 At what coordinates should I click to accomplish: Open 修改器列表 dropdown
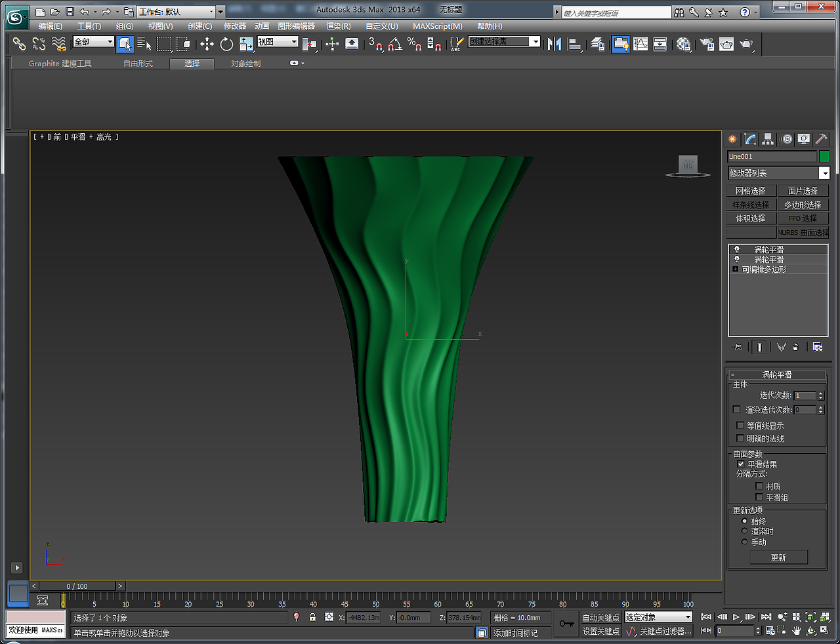(778, 173)
